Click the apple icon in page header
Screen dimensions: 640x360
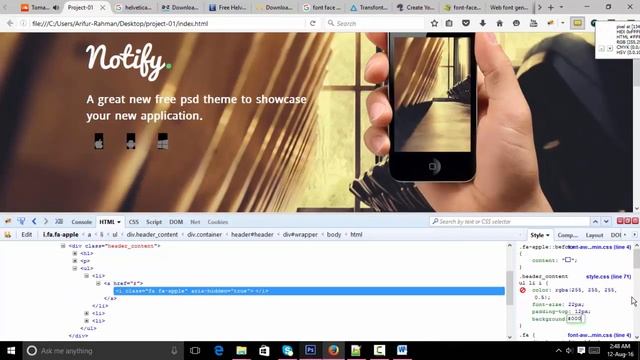click(x=99, y=141)
